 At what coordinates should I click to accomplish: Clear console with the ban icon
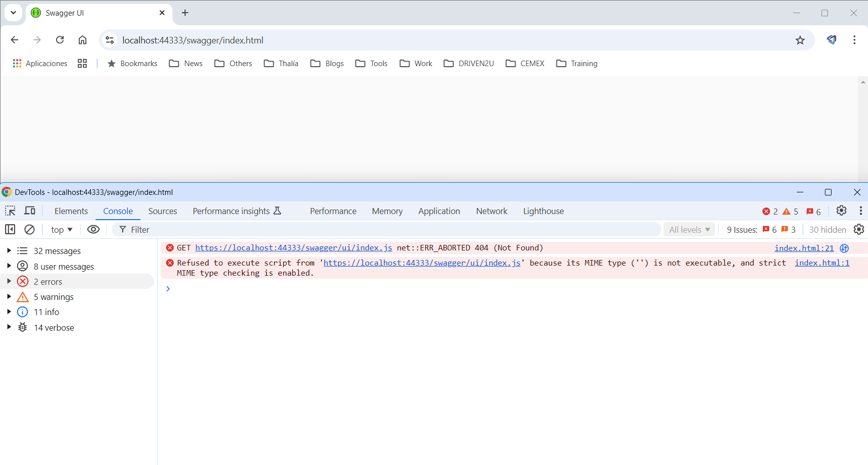pyautogui.click(x=30, y=230)
